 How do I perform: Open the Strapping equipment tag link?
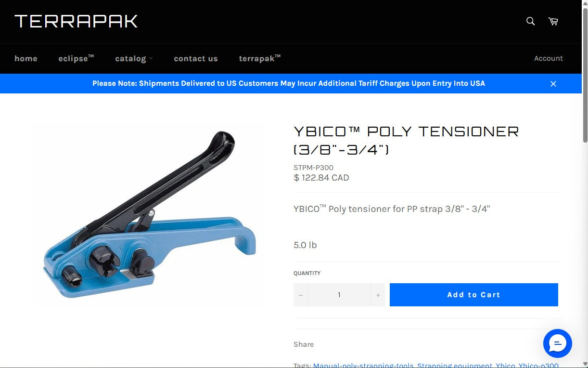[454, 366]
